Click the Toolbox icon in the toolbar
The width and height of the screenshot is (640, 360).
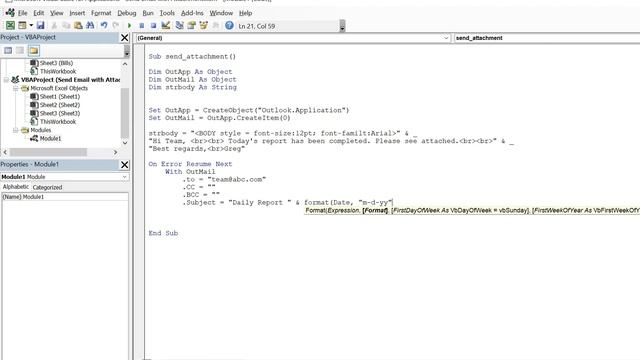(x=216, y=25)
